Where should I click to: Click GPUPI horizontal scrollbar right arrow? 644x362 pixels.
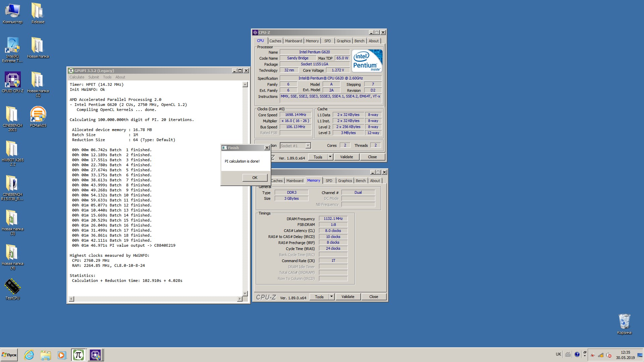coord(239,299)
